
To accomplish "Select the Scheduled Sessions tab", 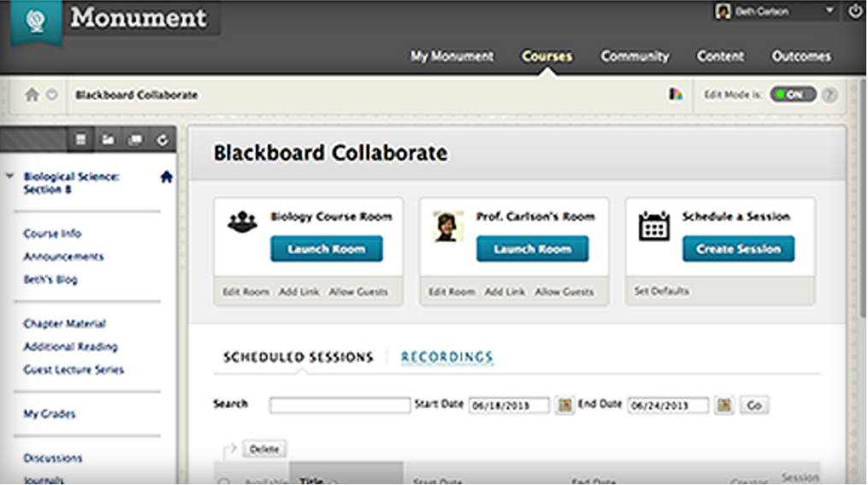I will [298, 357].
